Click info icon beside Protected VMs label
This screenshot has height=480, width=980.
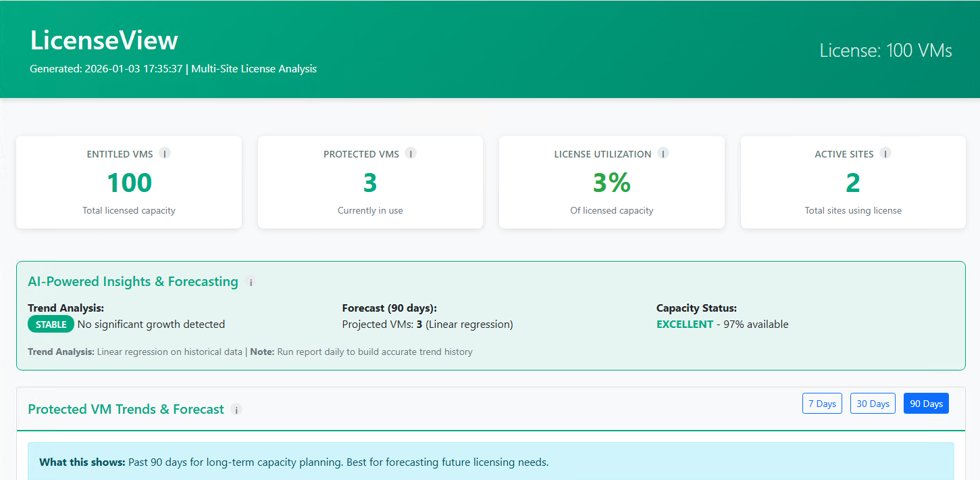pos(411,153)
